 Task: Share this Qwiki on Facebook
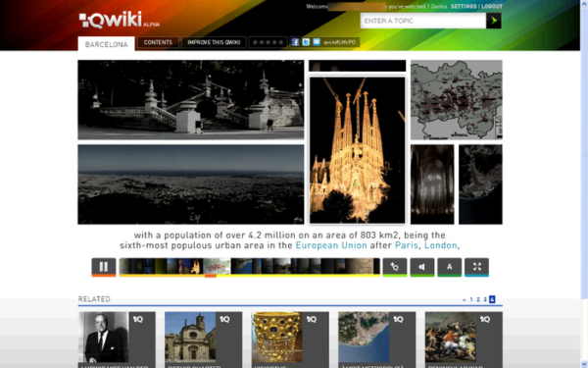[295, 42]
